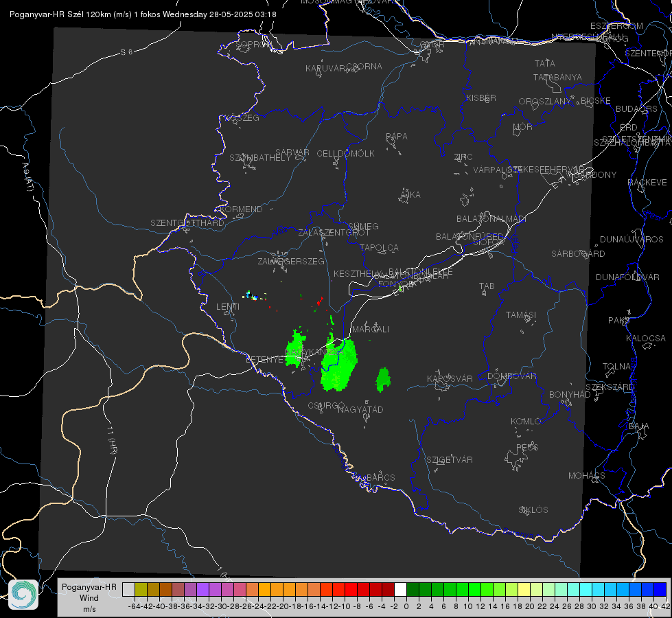Select the SÜMEG city label
The height and width of the screenshot is (618, 672).
click(363, 227)
